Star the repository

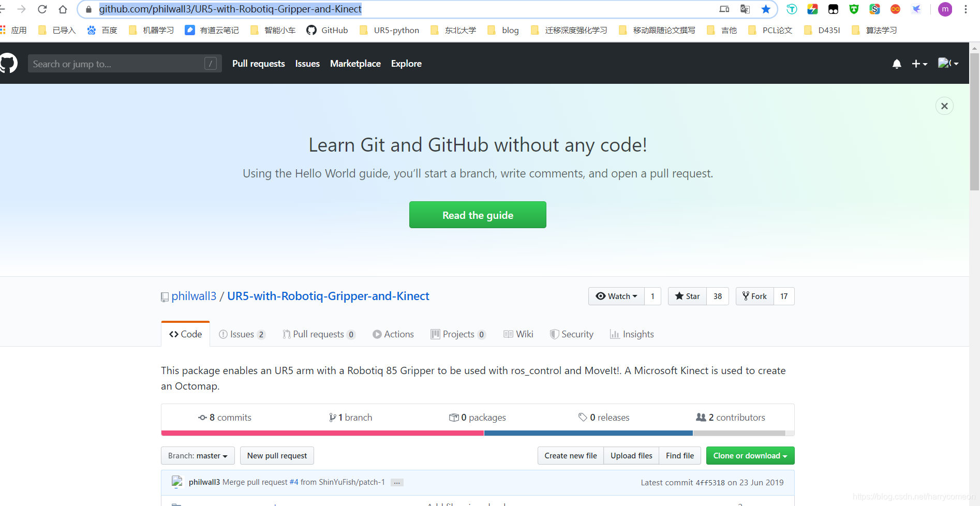point(687,296)
